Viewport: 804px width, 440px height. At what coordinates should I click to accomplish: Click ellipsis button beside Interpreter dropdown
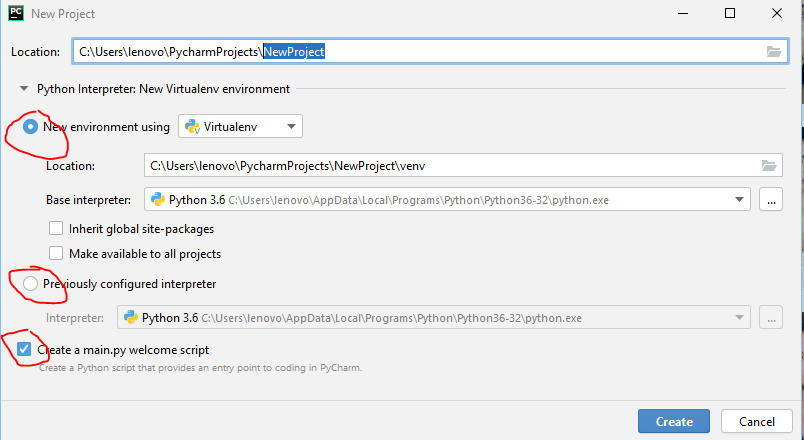(771, 318)
